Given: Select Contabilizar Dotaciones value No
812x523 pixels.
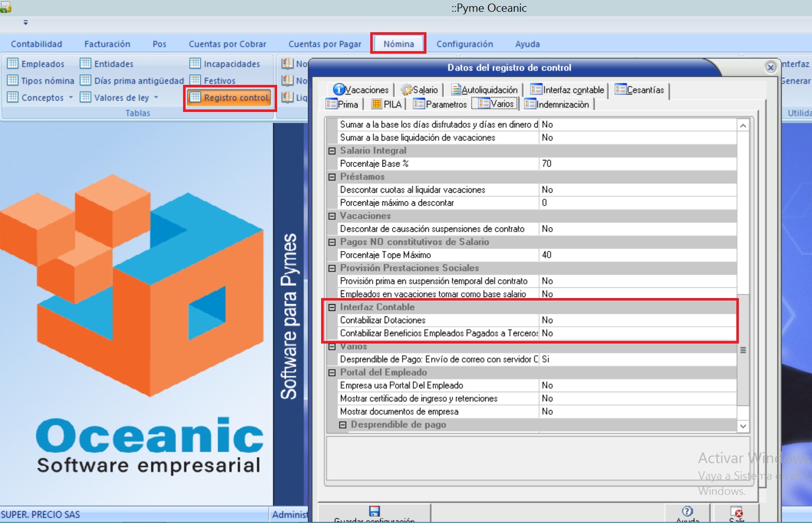Looking at the screenshot, I should coord(638,320).
